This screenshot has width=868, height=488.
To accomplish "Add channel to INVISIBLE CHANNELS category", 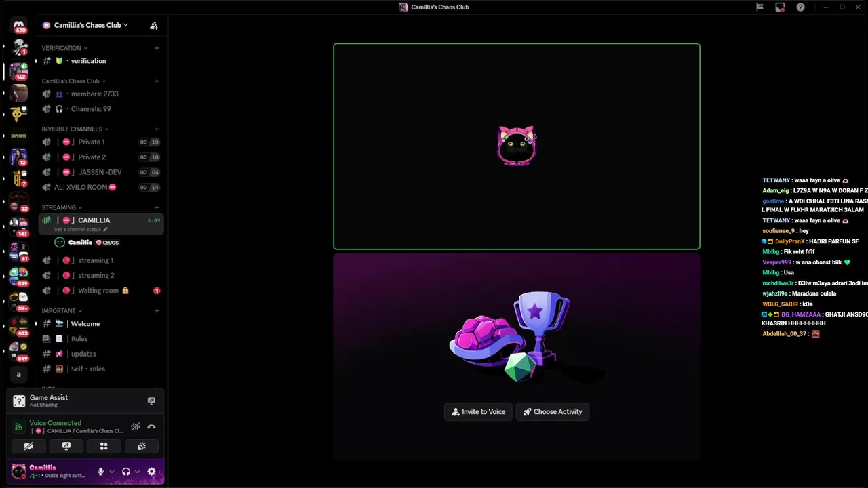I will pos(157,129).
